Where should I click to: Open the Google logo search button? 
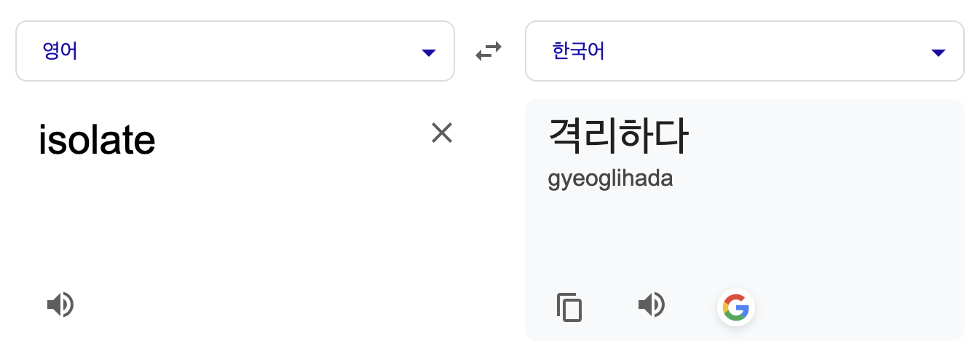735,307
